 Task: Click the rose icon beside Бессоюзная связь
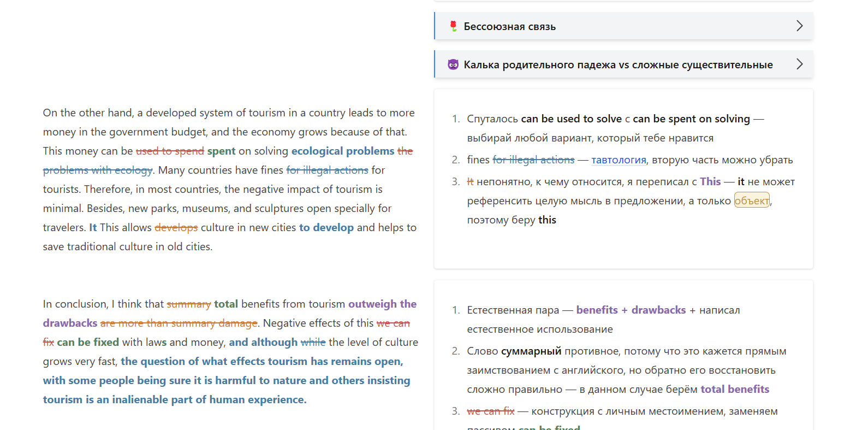pyautogui.click(x=453, y=26)
